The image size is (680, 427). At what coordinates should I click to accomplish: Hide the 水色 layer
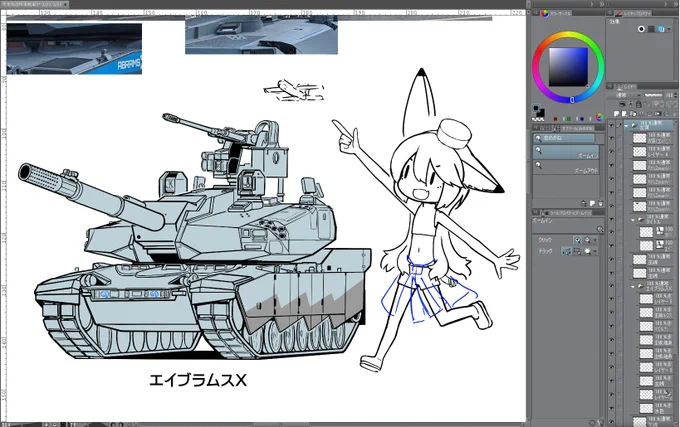tap(611, 408)
